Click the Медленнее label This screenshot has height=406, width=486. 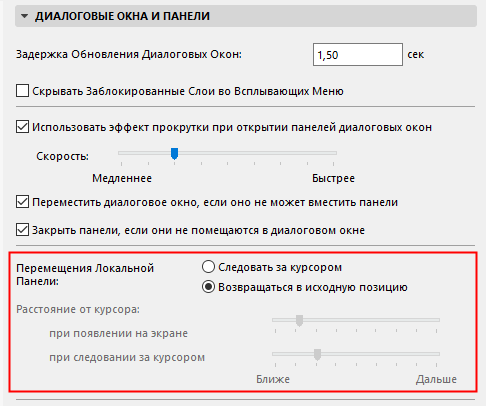[x=122, y=178]
